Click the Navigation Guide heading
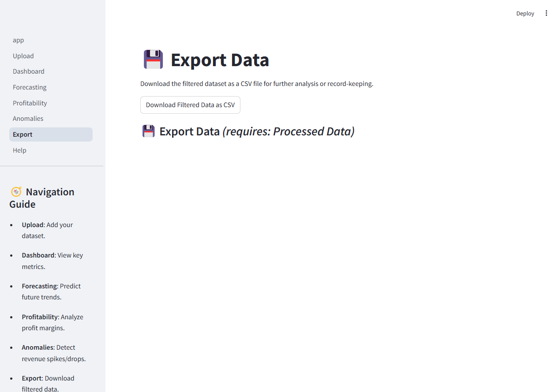 click(x=42, y=198)
